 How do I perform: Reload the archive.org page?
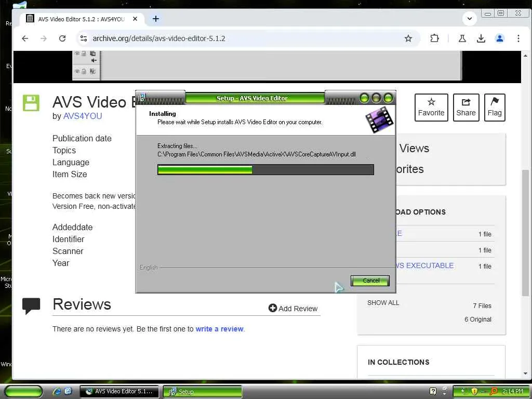tap(62, 38)
